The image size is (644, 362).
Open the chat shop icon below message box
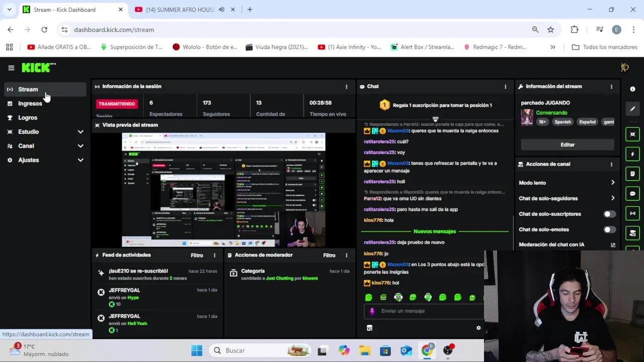click(x=369, y=328)
